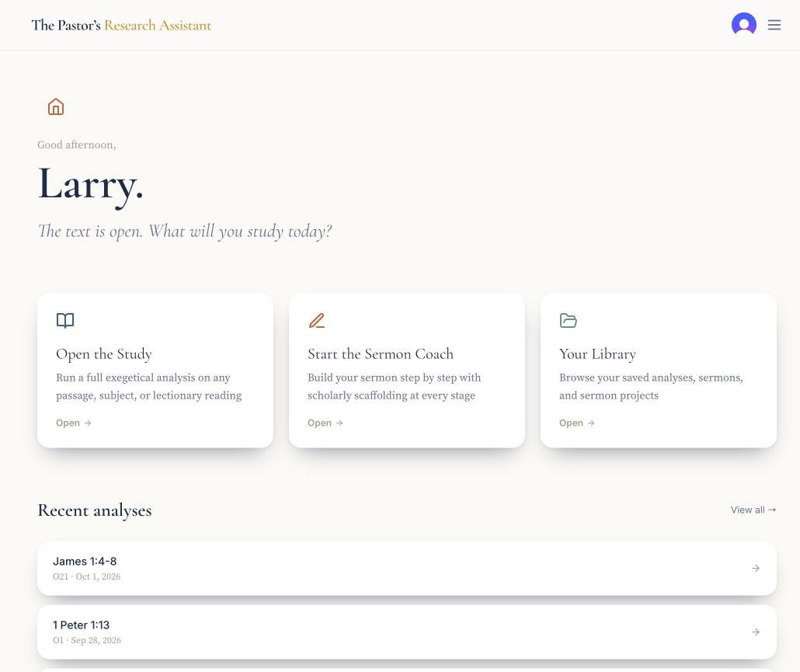Image resolution: width=800 pixels, height=672 pixels.
Task: Click the arrow on 1 Peter 1:13 row
Action: coord(756,632)
